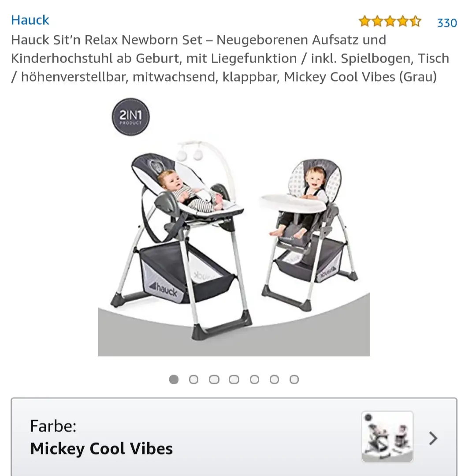Tap the 2IN1 product badge
Viewport: 476px width, 476px height.
(x=131, y=116)
